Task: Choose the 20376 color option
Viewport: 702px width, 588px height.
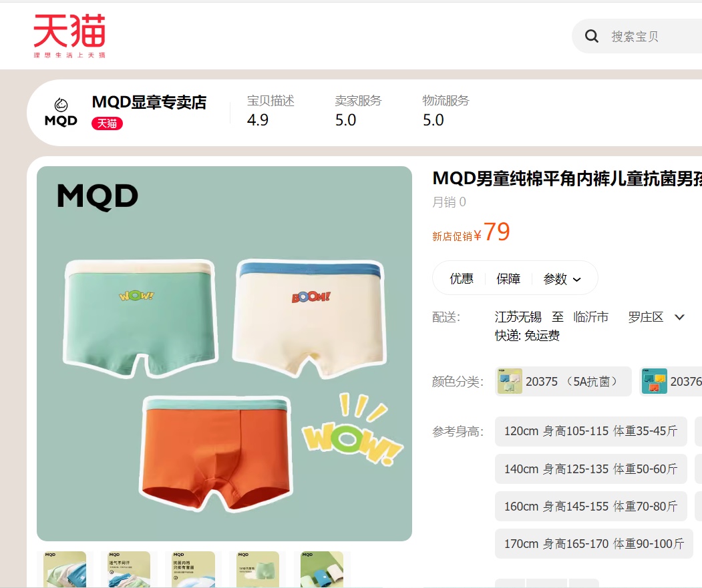Action: (671, 381)
